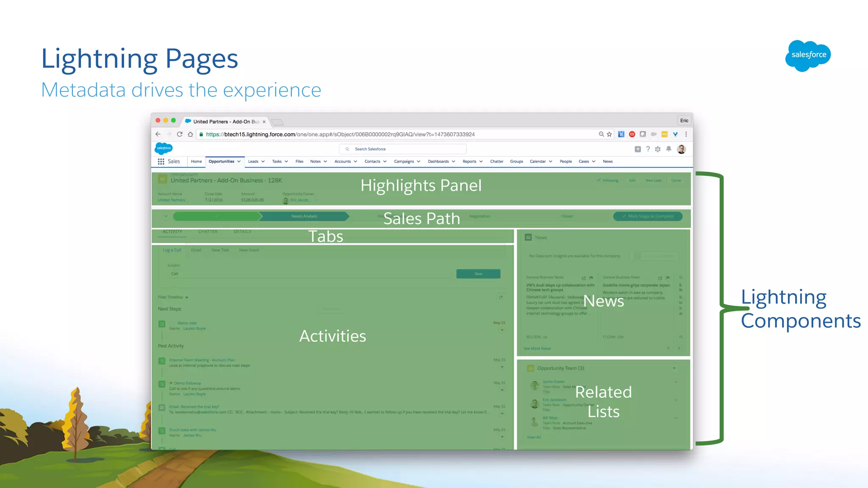Image resolution: width=868 pixels, height=488 pixels.
Task: Show next news with right arrow
Action: pyautogui.click(x=679, y=348)
